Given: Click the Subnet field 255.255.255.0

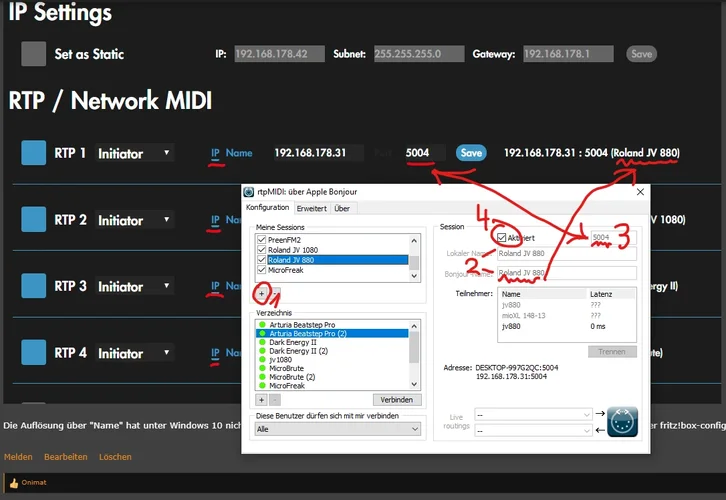Looking at the screenshot, I should pos(419,54).
